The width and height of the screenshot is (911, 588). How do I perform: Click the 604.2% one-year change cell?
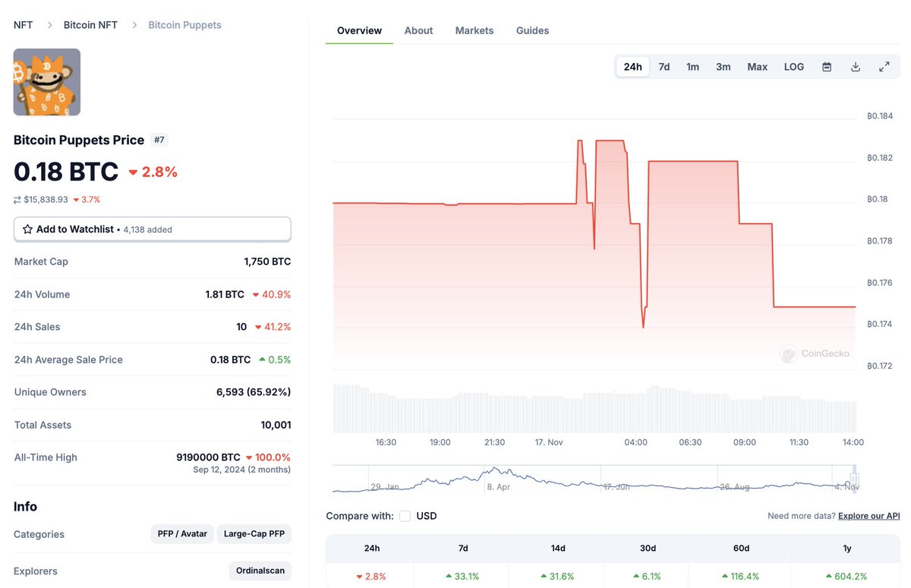click(847, 576)
